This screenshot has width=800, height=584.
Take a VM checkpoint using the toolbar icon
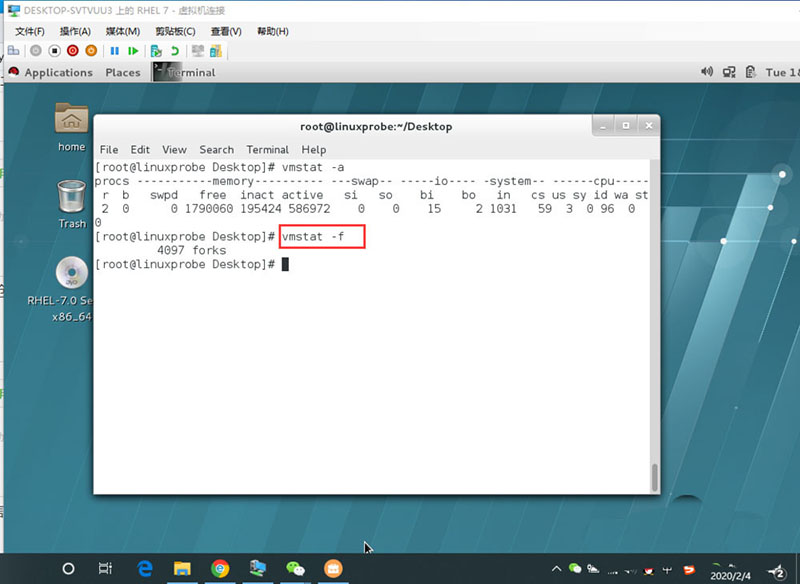(x=156, y=52)
